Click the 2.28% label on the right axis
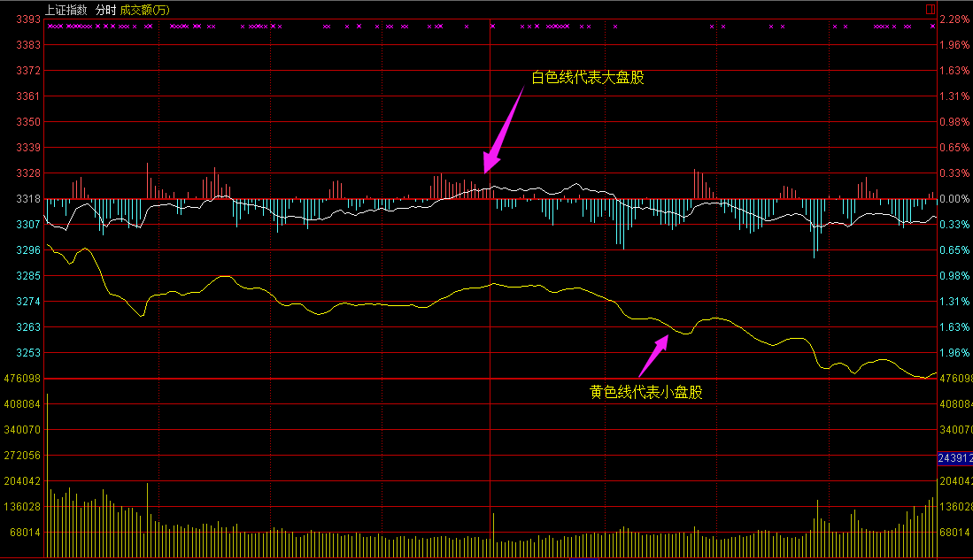This screenshot has width=973, height=560. pyautogui.click(x=954, y=19)
